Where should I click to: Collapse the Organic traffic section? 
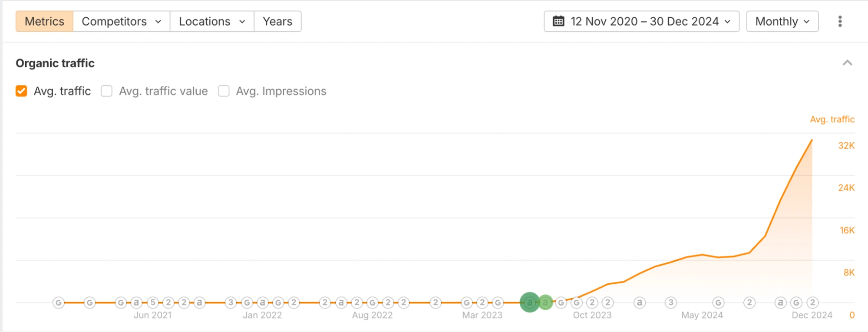(x=847, y=63)
